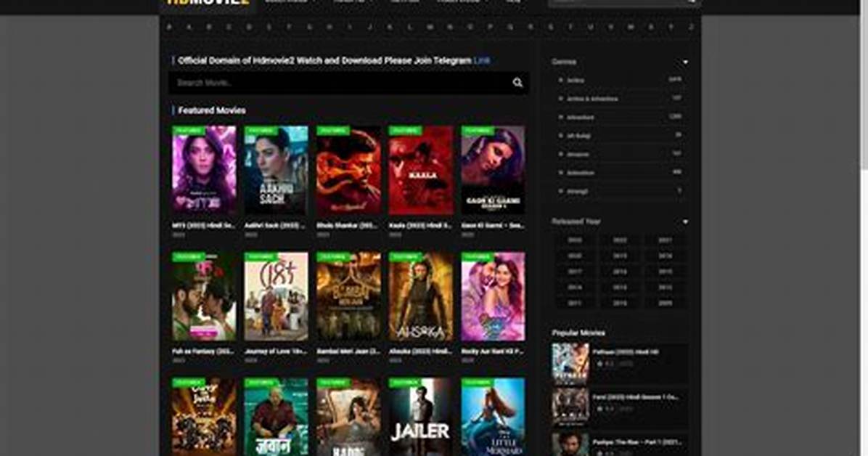This screenshot has width=868, height=456.
Task: Click the MY3 (2023) Hindi title text
Action: [x=203, y=226]
